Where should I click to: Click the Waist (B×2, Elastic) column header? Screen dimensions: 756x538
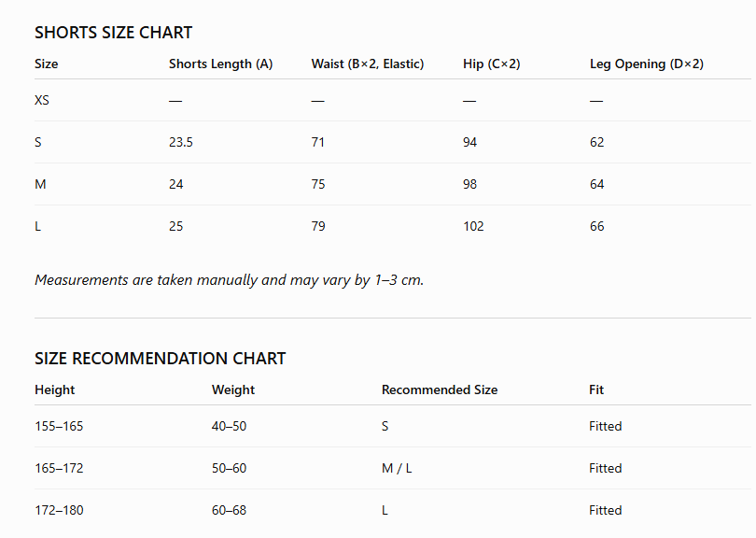(x=368, y=64)
